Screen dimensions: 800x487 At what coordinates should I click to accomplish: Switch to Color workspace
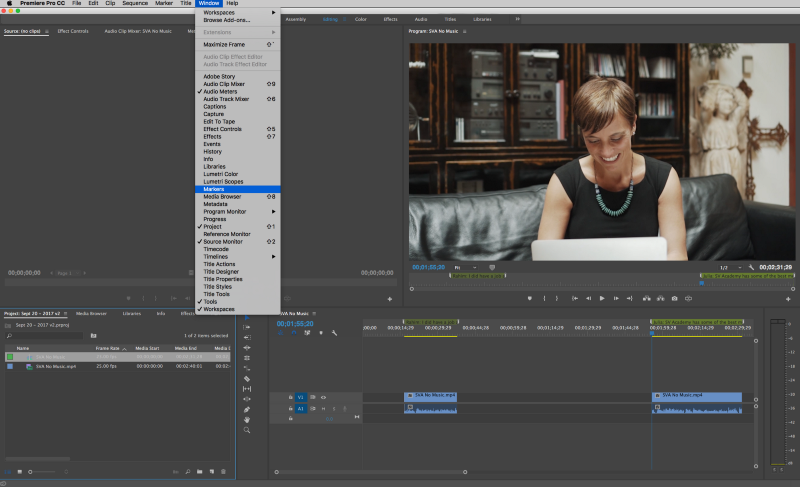(x=361, y=19)
